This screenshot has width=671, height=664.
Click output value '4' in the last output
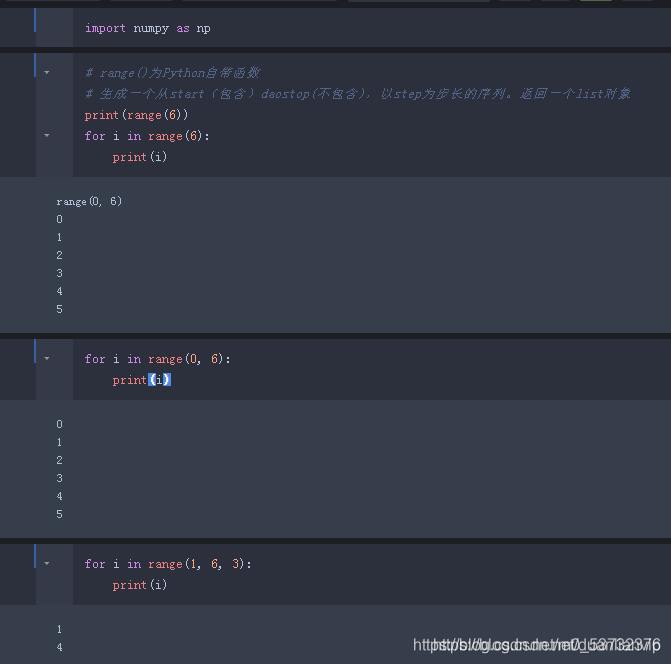tap(59, 647)
